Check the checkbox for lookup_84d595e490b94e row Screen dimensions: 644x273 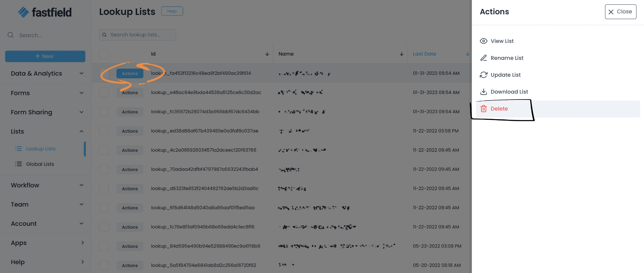(104, 246)
